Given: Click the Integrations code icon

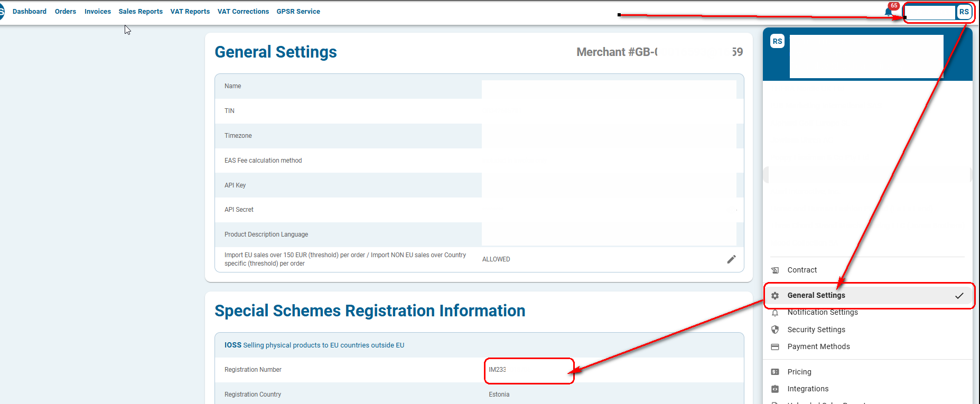Looking at the screenshot, I should click(x=775, y=389).
